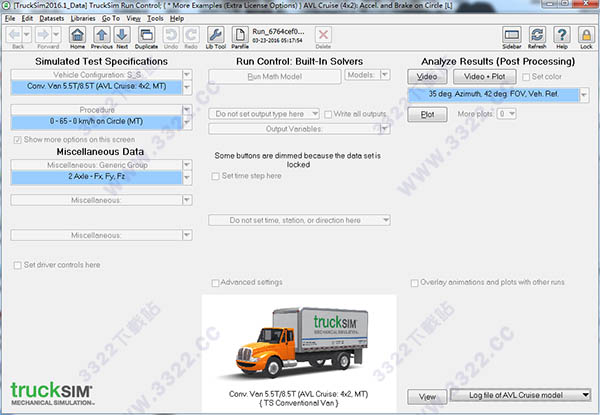Image resolution: width=600 pixels, height=415 pixels.
Task: Enable Set color checkbox
Action: point(526,77)
